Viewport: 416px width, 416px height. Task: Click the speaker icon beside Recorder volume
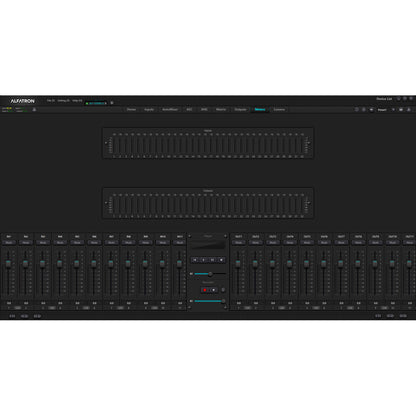pyautogui.click(x=191, y=301)
